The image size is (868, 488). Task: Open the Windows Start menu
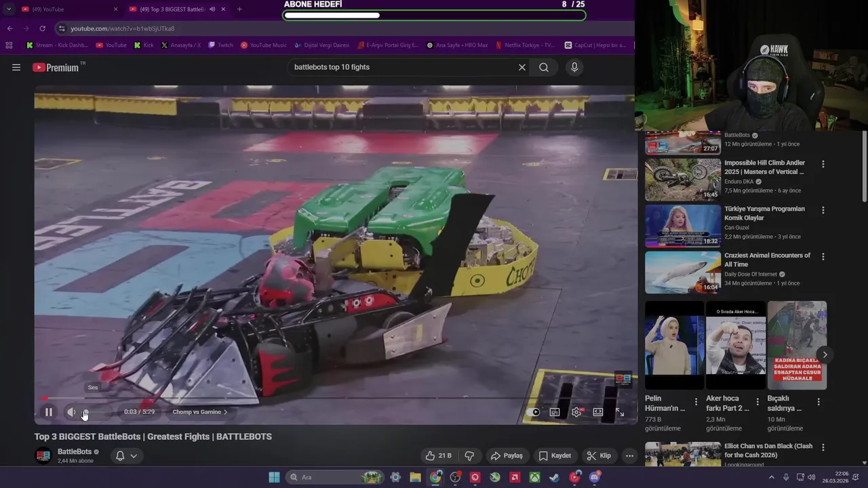click(x=274, y=477)
